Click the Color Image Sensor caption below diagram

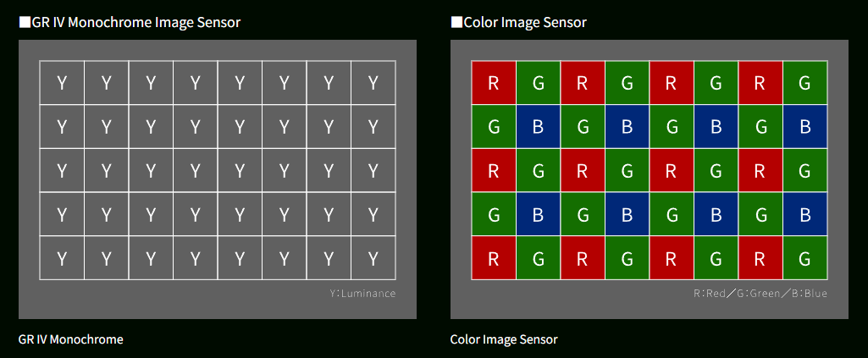pos(504,339)
